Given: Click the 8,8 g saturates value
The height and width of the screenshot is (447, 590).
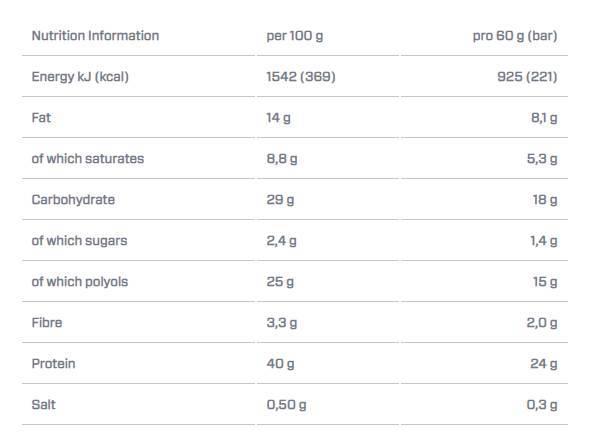Looking at the screenshot, I should tap(282, 159).
